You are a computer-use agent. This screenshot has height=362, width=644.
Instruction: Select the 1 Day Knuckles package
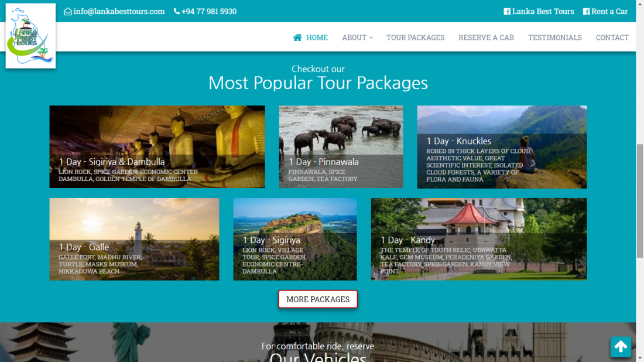click(x=502, y=147)
